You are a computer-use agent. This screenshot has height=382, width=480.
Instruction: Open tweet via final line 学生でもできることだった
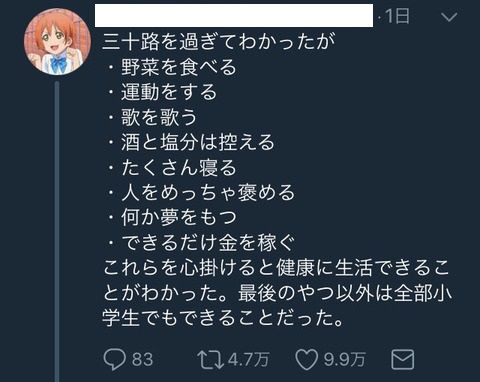223,318
